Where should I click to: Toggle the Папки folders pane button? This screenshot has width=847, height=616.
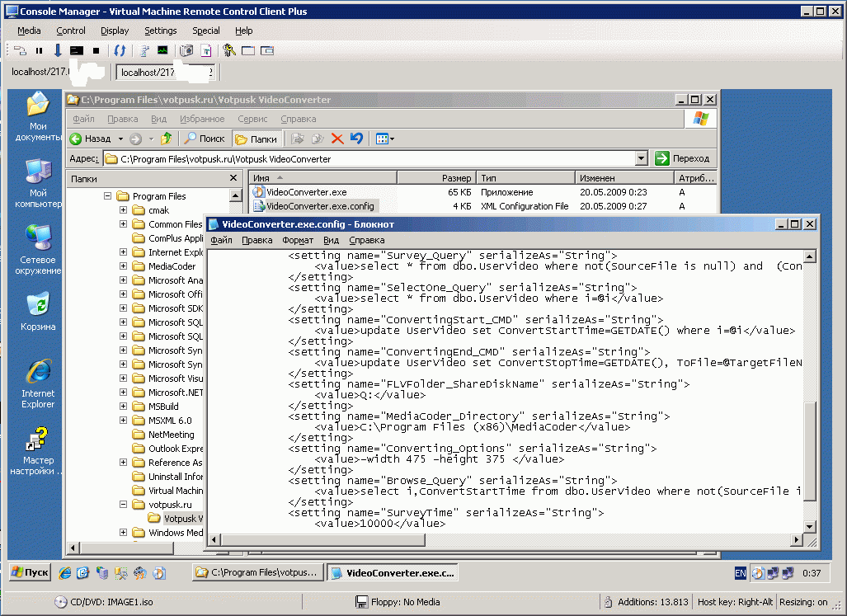click(257, 139)
